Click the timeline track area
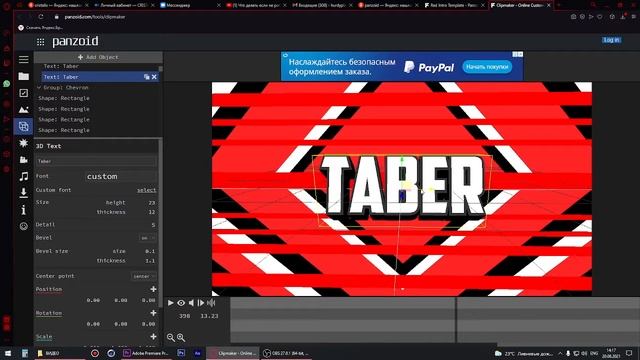This screenshot has height=360, width=640. (x=434, y=320)
